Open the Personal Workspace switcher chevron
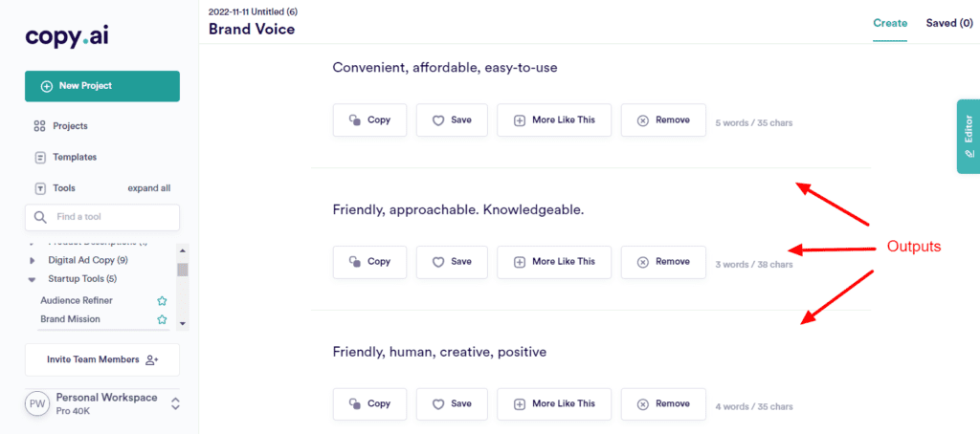This screenshot has width=980, height=434. 175,403
